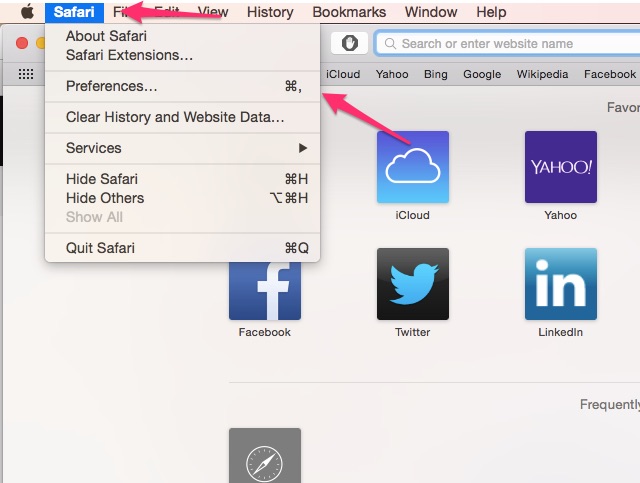Viewport: 640px width, 483px height.
Task: Open the Yahoo favorite tile
Action: click(x=561, y=167)
